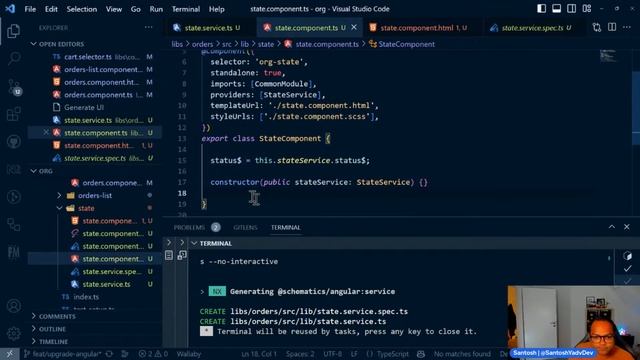
Task: Toggle primary side bar layout icon
Action: click(x=541, y=9)
